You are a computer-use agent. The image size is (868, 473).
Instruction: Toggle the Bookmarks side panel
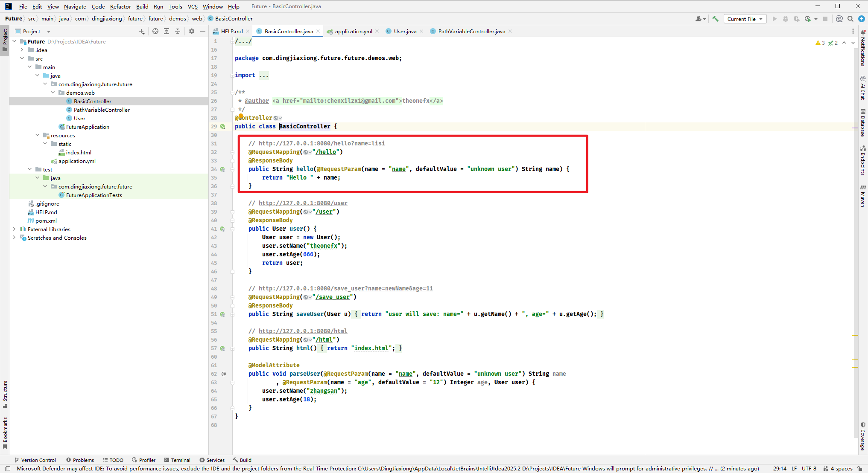tap(5, 433)
